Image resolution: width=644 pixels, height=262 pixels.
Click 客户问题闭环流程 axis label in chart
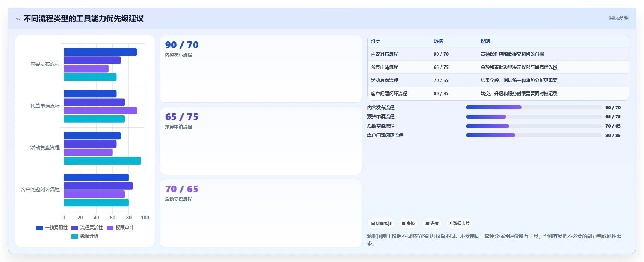tap(40, 190)
